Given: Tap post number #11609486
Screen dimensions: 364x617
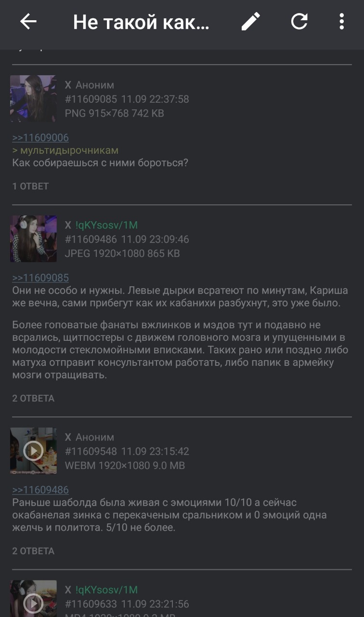Looking at the screenshot, I should point(91,239).
